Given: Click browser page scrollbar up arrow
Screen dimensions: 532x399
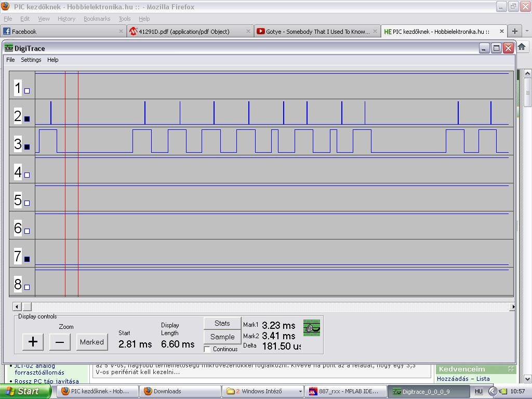Looking at the screenshot, I should click(x=527, y=73).
